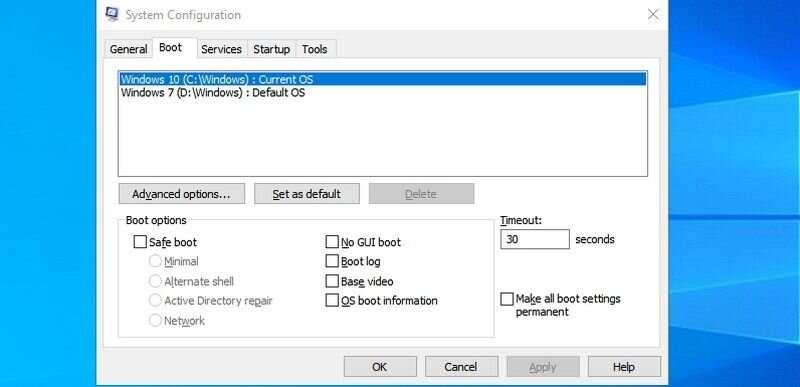Open Advanced options dialog
The image size is (800, 387).
182,194
